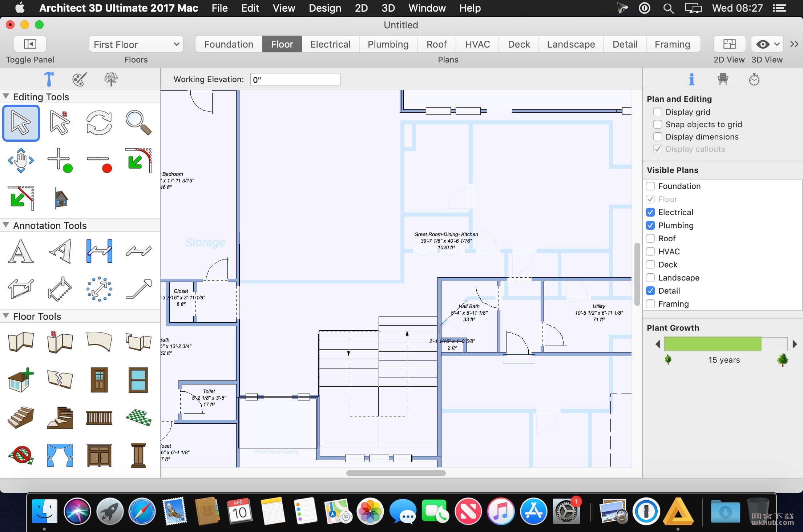The height and width of the screenshot is (532, 803).
Task: Increase plant growth with right arrow
Action: 795,344
